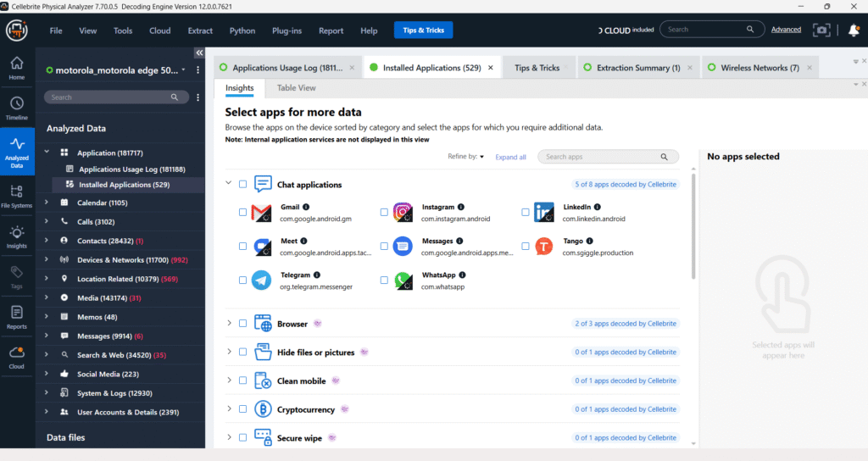
Task: Check the Tango checkbox
Action: [x=525, y=247]
